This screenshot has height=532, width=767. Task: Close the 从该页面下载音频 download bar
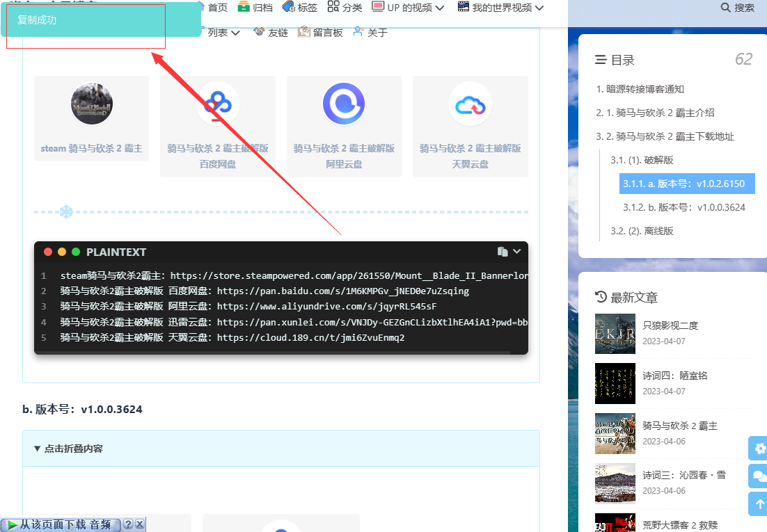click(x=139, y=525)
